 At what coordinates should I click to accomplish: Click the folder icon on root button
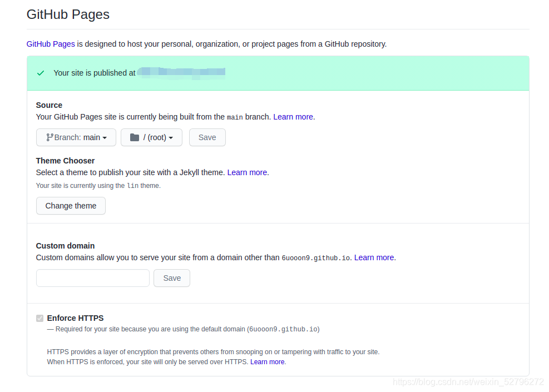coord(135,137)
